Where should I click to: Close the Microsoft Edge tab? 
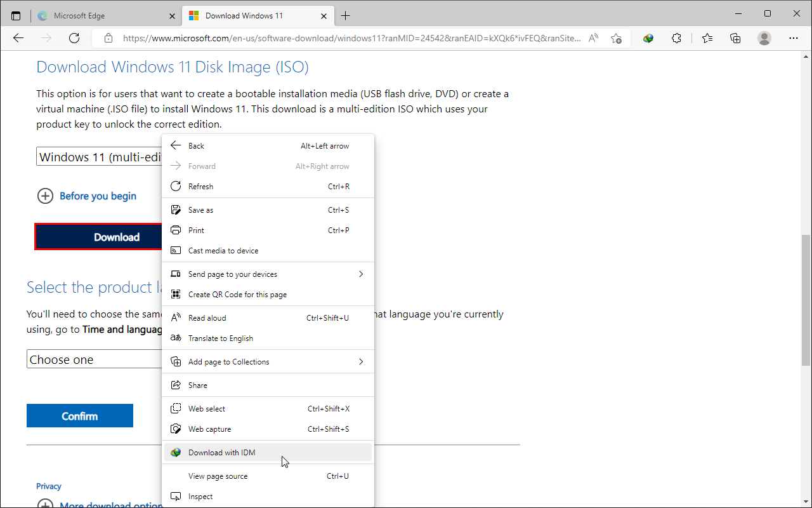point(173,15)
